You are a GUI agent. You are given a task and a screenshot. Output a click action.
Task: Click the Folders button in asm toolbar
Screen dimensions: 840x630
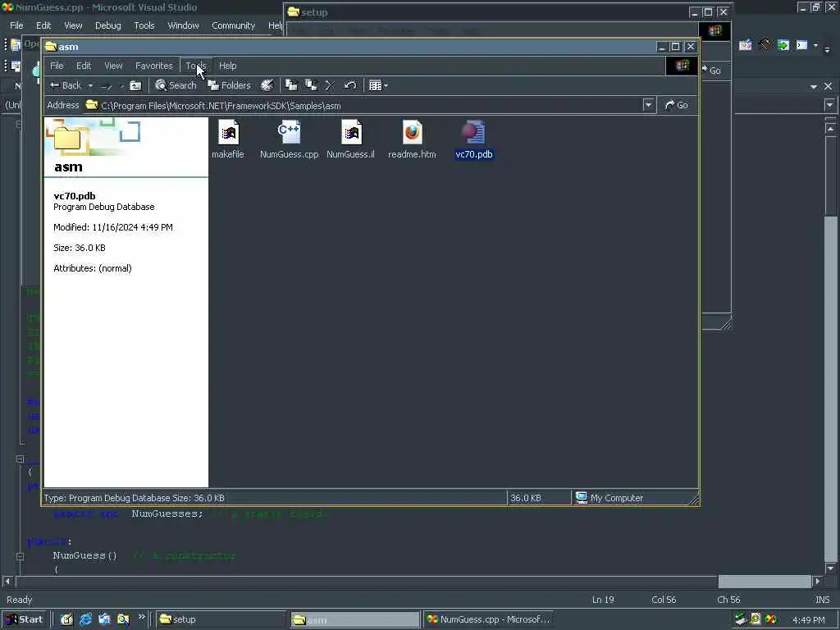(230, 85)
